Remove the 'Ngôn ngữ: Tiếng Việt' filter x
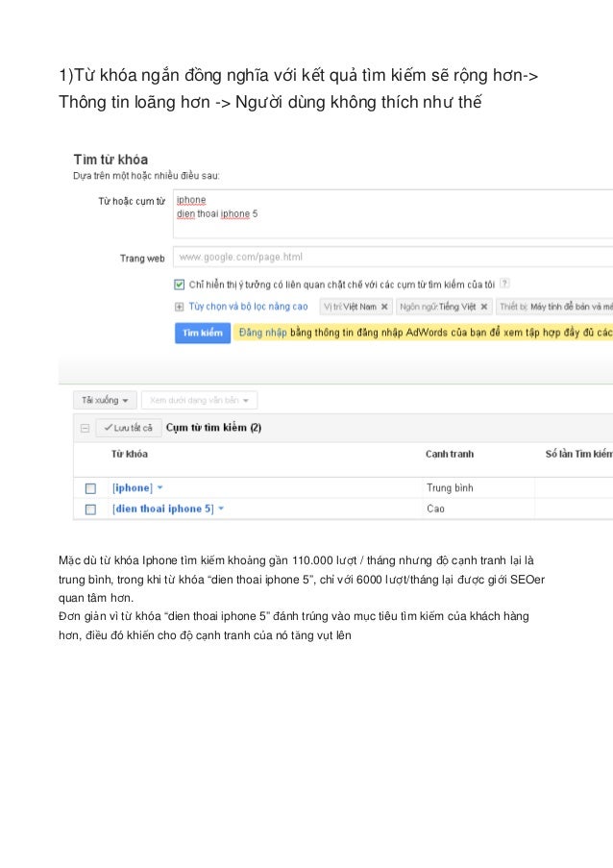 click(x=484, y=307)
